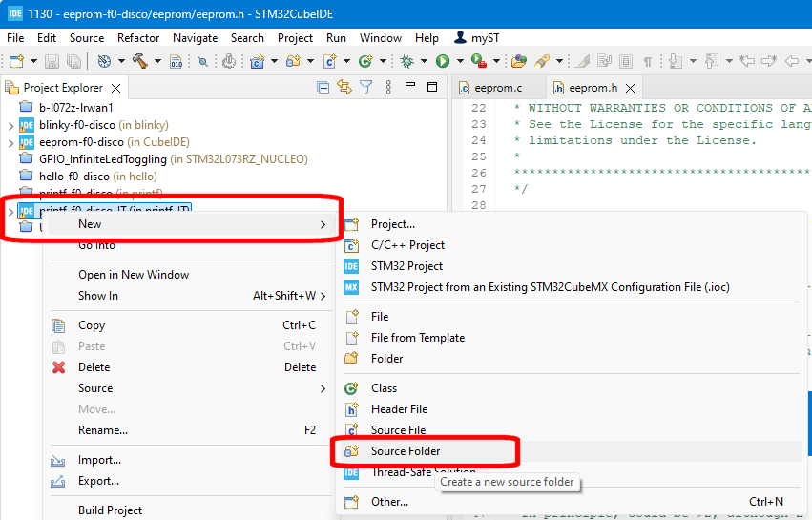Open the Navigate menu
The width and height of the screenshot is (812, 520).
[196, 38]
